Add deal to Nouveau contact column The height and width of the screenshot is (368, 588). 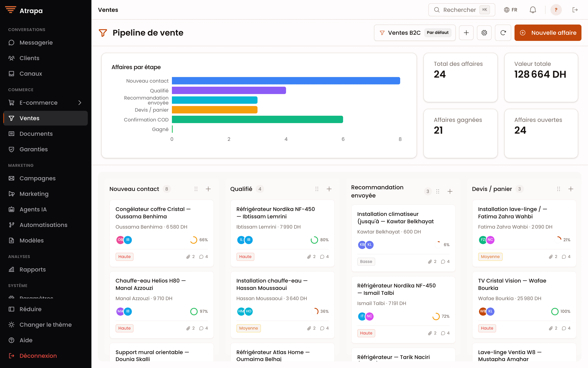tap(208, 189)
